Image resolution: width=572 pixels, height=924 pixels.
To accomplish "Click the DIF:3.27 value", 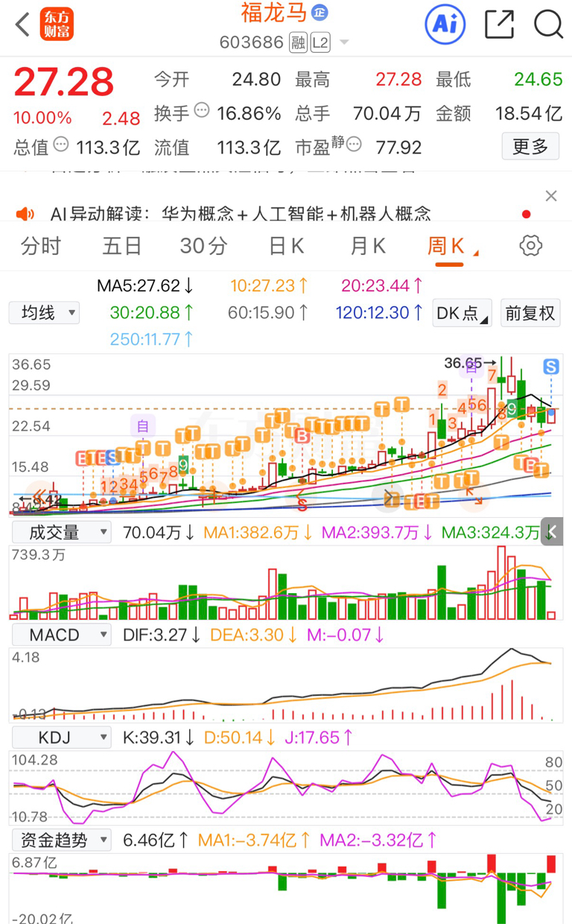I will [x=162, y=635].
